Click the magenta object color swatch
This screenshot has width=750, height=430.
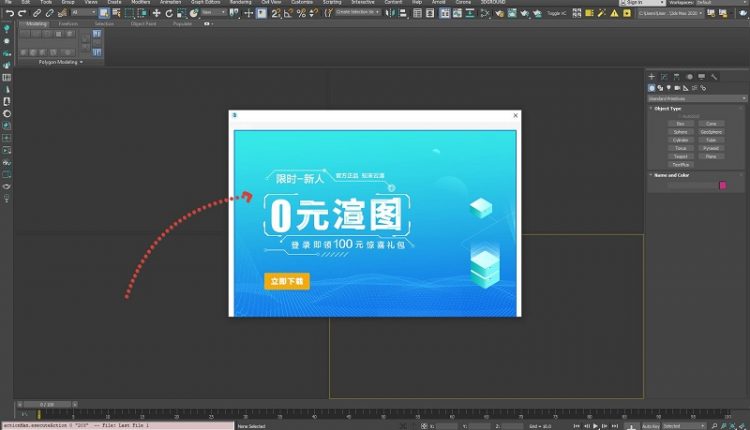723,185
